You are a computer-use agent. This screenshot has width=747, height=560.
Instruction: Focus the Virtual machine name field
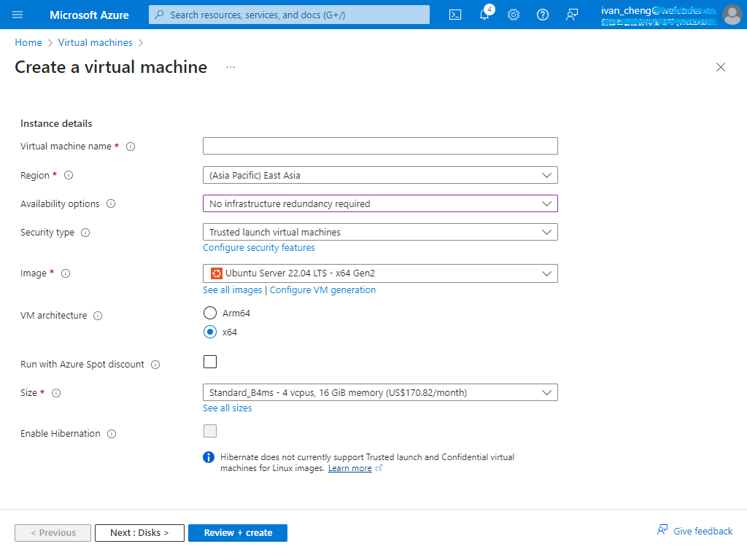click(380, 146)
